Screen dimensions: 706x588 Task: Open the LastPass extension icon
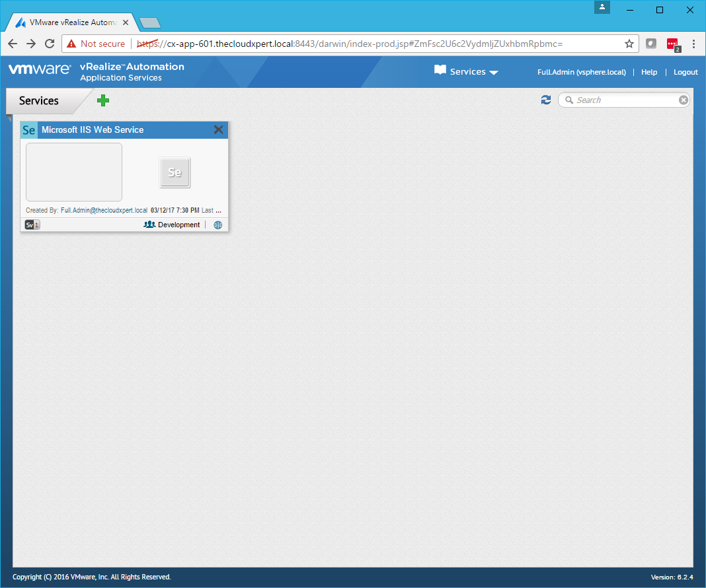point(673,44)
